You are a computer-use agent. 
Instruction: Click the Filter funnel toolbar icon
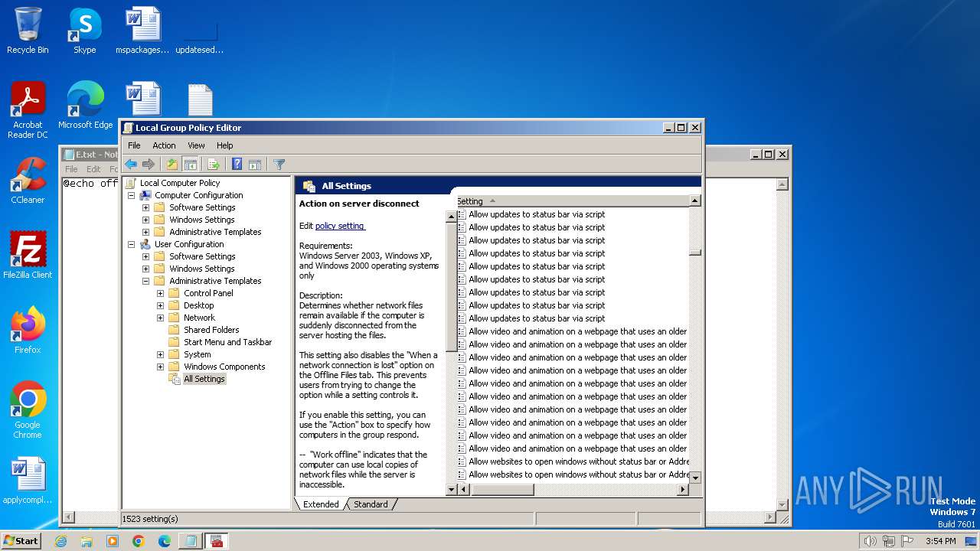(x=279, y=165)
